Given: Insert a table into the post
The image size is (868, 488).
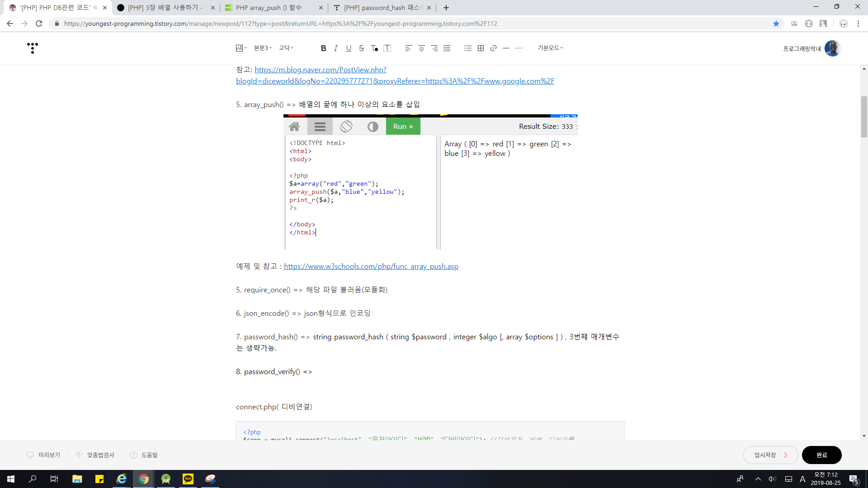Looking at the screenshot, I should (x=481, y=48).
